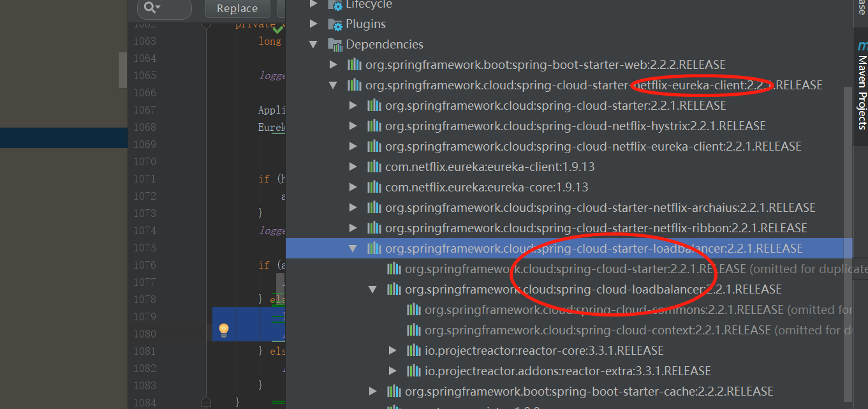Expand io.projectreactor:reactor-core:3.3.1.RELEASE

coord(394,350)
